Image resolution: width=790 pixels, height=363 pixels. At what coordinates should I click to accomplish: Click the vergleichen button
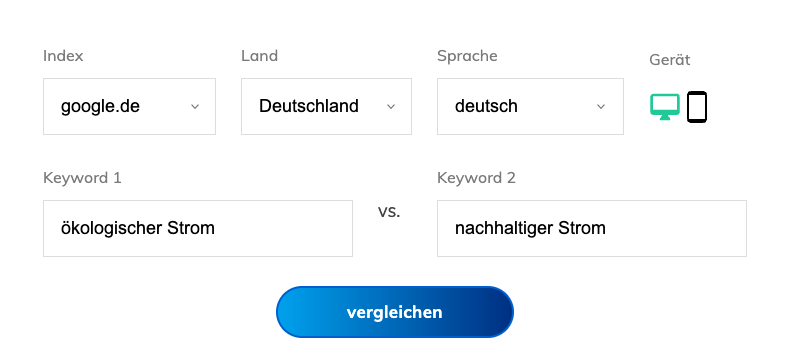coord(394,312)
